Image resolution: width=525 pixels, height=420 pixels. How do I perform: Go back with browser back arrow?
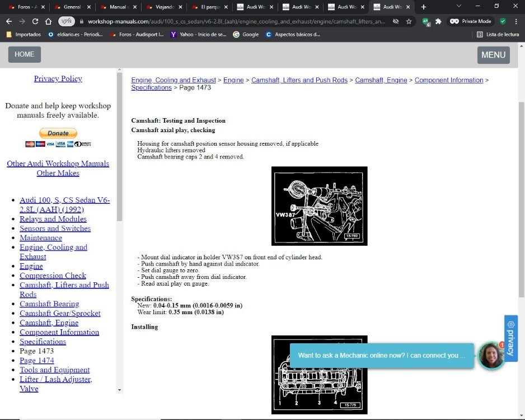[x=9, y=21]
